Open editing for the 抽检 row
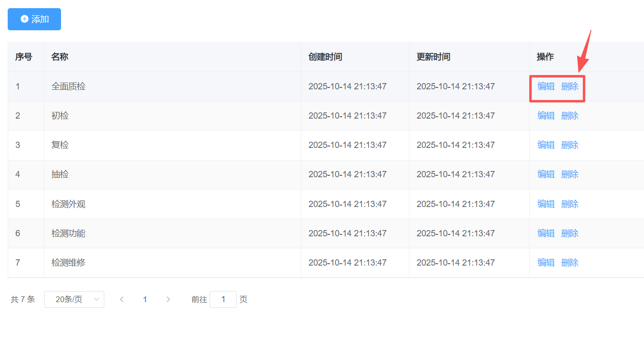The width and height of the screenshot is (644, 341). point(545,174)
